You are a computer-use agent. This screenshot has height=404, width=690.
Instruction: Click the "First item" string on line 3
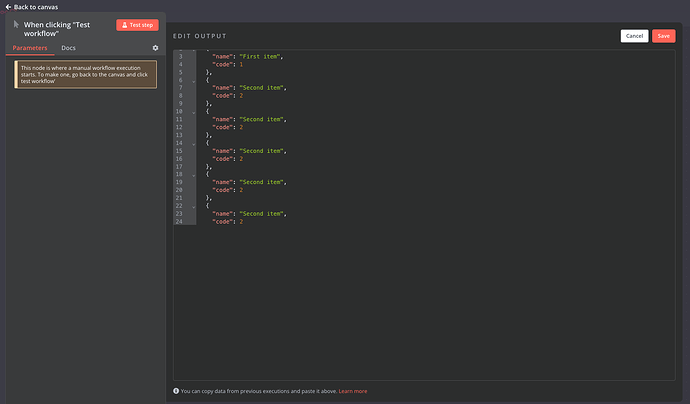[260, 57]
